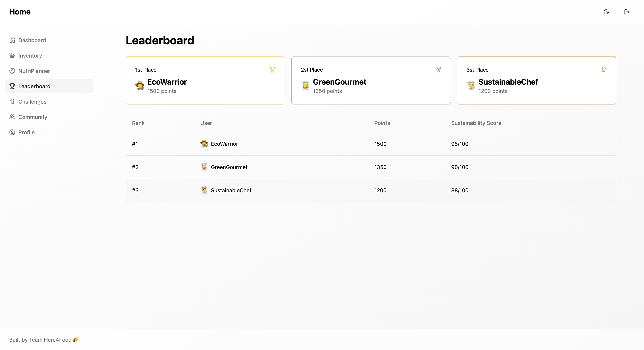
Task: Click the Community people icon in sidebar
Action: coord(12,117)
